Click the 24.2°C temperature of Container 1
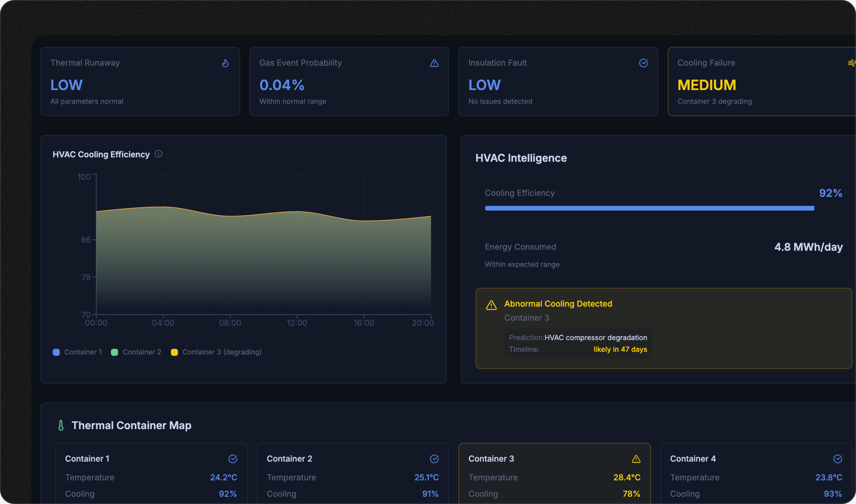Image resolution: width=856 pixels, height=504 pixels. pyautogui.click(x=224, y=477)
